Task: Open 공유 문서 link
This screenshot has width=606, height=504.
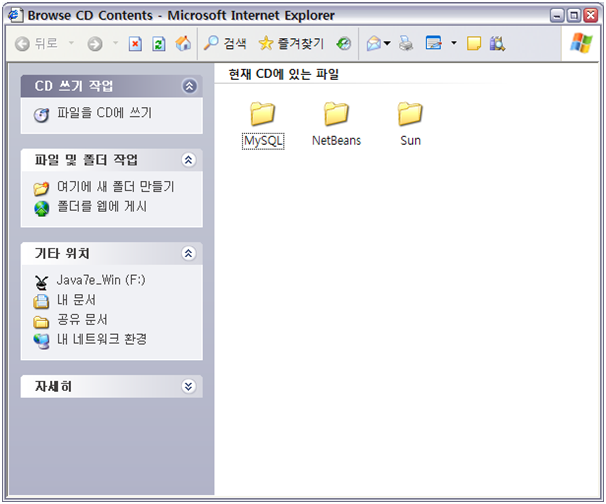Action: [82, 319]
